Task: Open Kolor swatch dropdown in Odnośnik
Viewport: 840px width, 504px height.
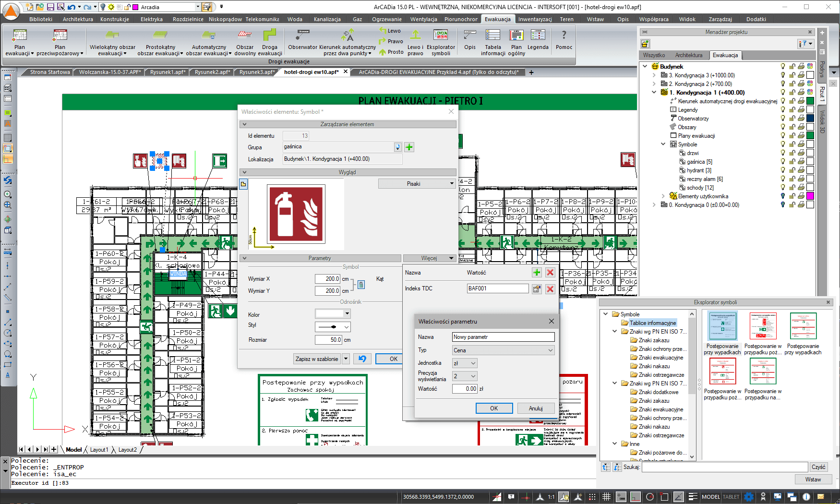Action: [333, 314]
